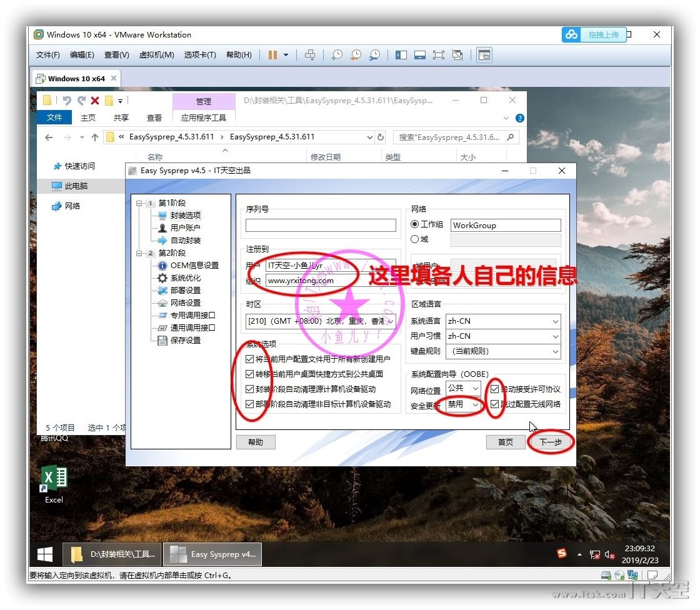Screen dimensions: 700x610
Task: Toggle 部署阶段自动清理非目标计算机设备驱动 checkbox
Action: click(x=249, y=404)
